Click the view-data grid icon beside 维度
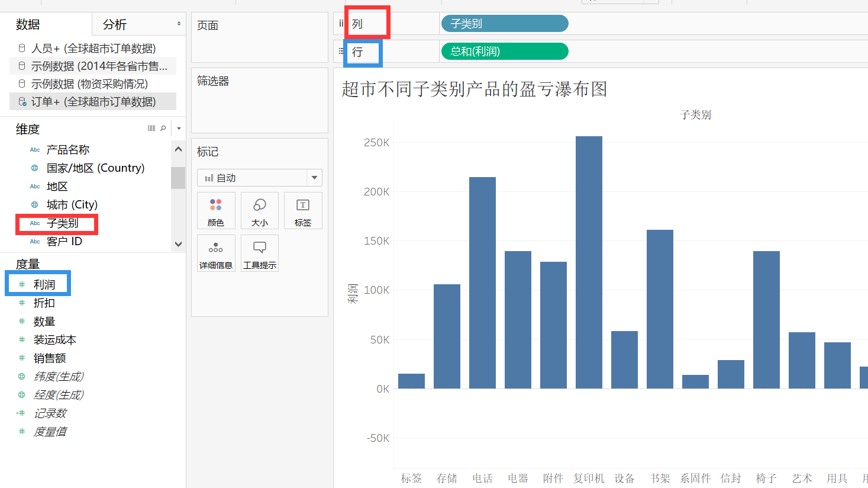The image size is (868, 488). pyautogui.click(x=151, y=129)
